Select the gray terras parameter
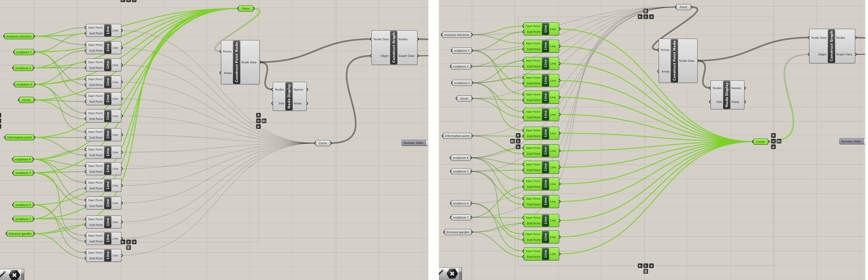Image resolution: width=868 pixels, height=280 pixels. [464, 99]
